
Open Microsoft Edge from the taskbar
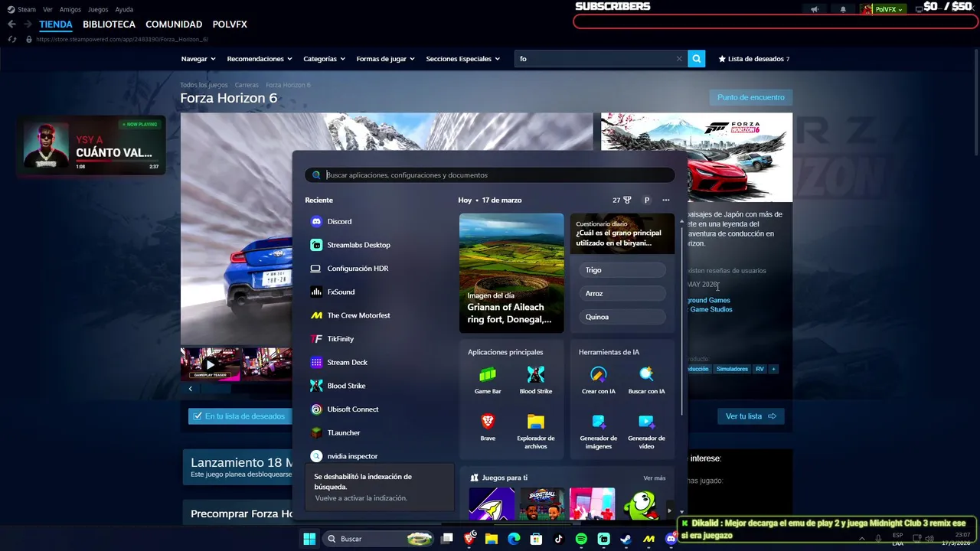[514, 539]
